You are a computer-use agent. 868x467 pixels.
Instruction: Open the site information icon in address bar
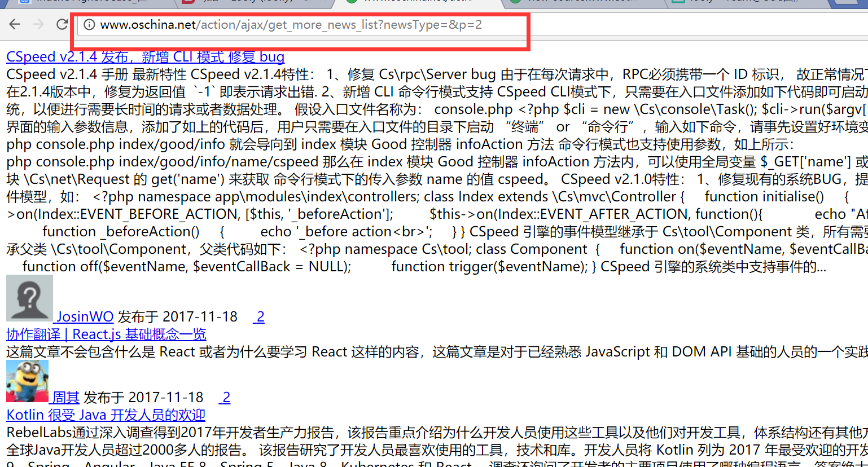click(x=89, y=25)
